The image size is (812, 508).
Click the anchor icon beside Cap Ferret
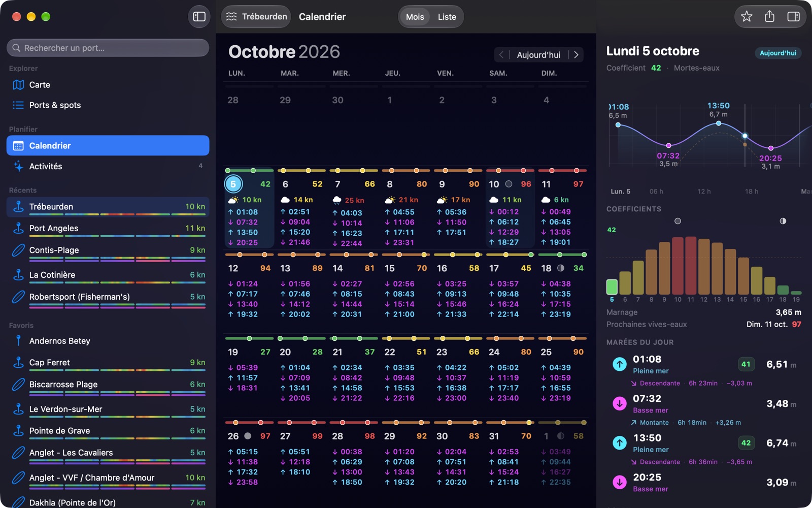click(18, 362)
